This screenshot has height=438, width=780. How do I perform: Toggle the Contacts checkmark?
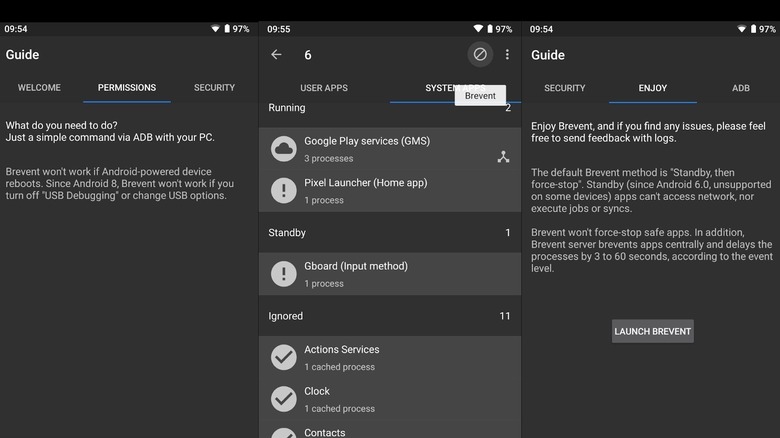tap(284, 433)
